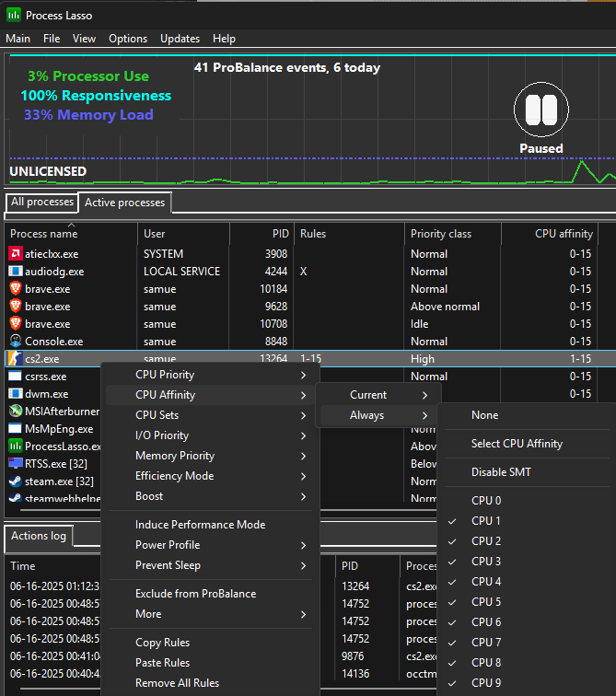Screen dimensions: 616x696
Task: Uncheck CPU 4 affinity
Action: tap(528, 582)
